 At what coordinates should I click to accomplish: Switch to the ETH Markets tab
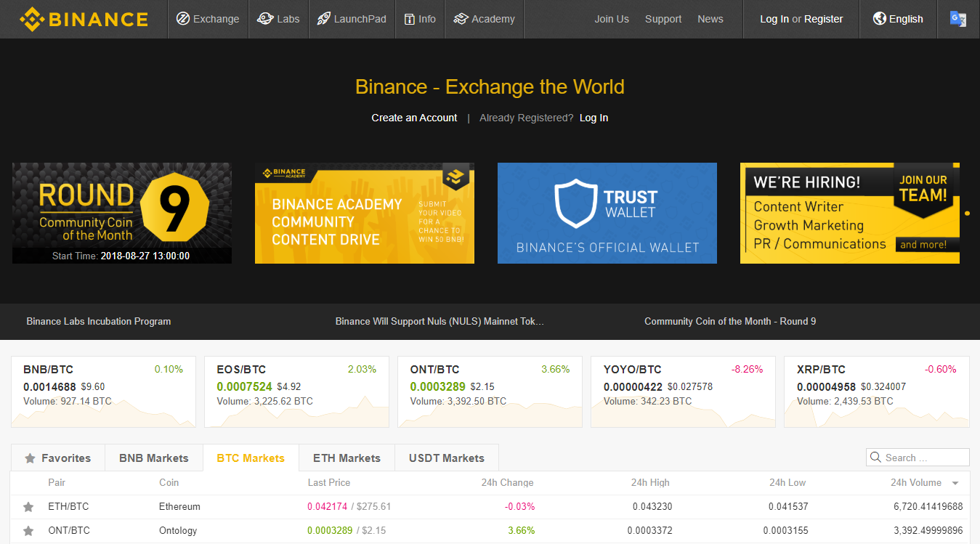tap(347, 458)
